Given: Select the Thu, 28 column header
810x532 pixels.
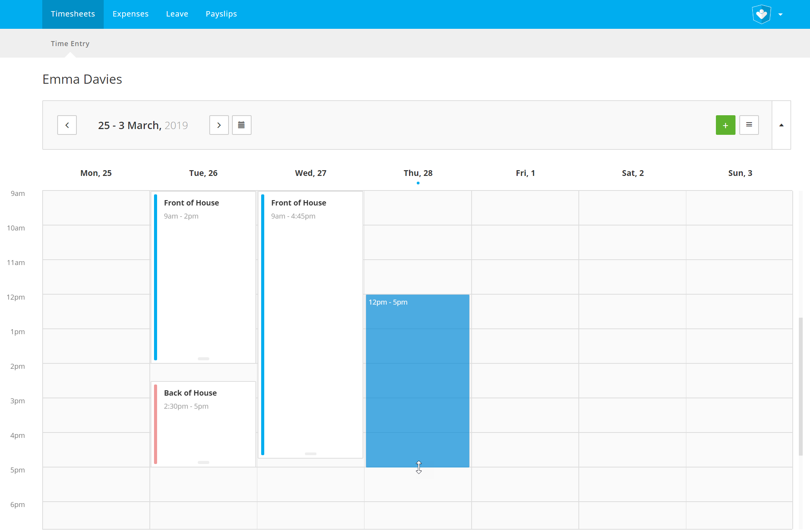Looking at the screenshot, I should [x=418, y=173].
